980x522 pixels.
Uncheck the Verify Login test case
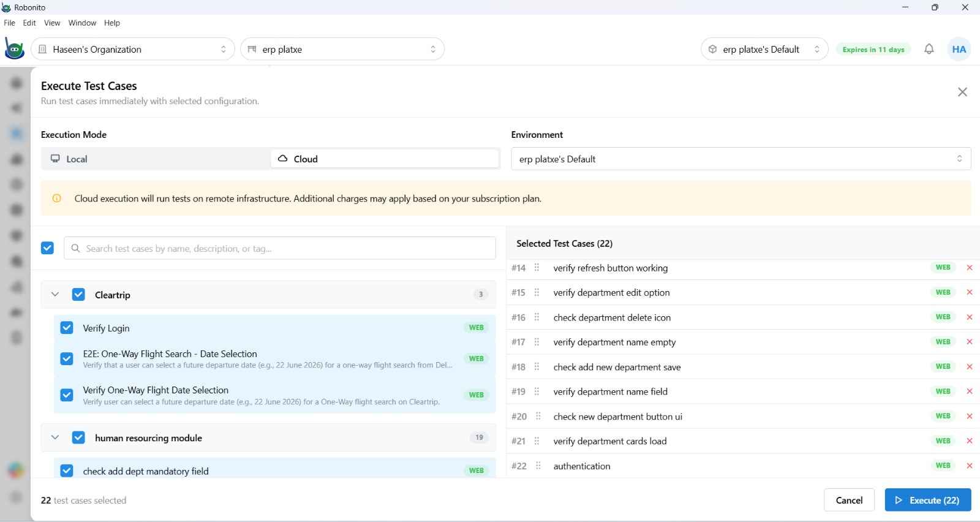[67, 328]
